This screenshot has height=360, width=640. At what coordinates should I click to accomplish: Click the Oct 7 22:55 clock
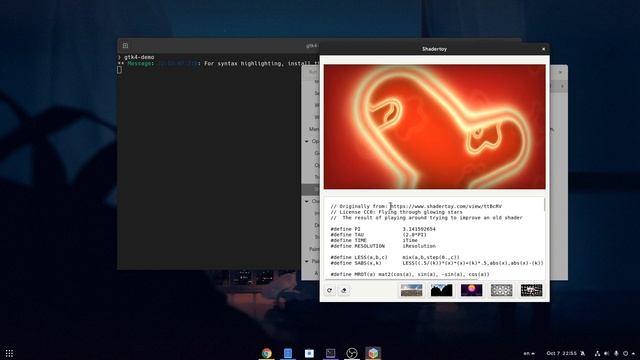pyautogui.click(x=562, y=353)
